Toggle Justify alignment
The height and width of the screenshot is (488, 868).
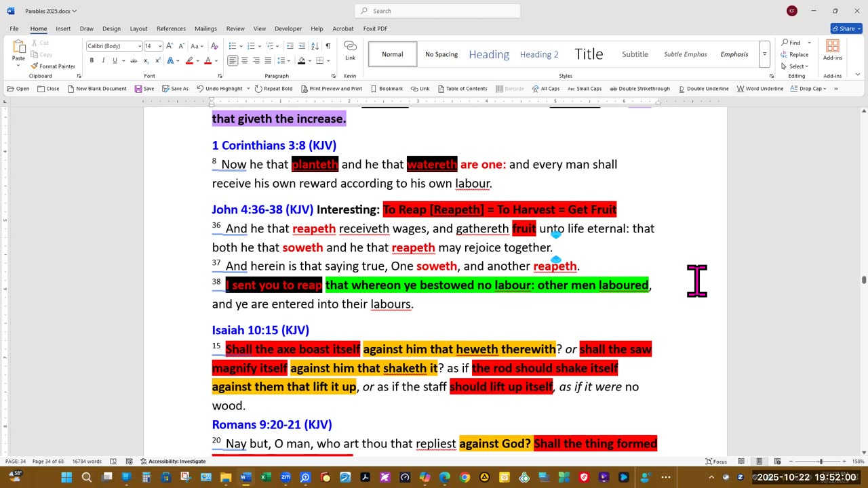coord(267,60)
